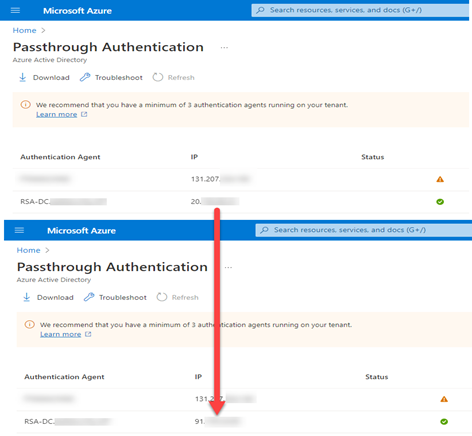Click orange warning status icon in top table
This screenshot has height=436, width=472.
(x=440, y=179)
